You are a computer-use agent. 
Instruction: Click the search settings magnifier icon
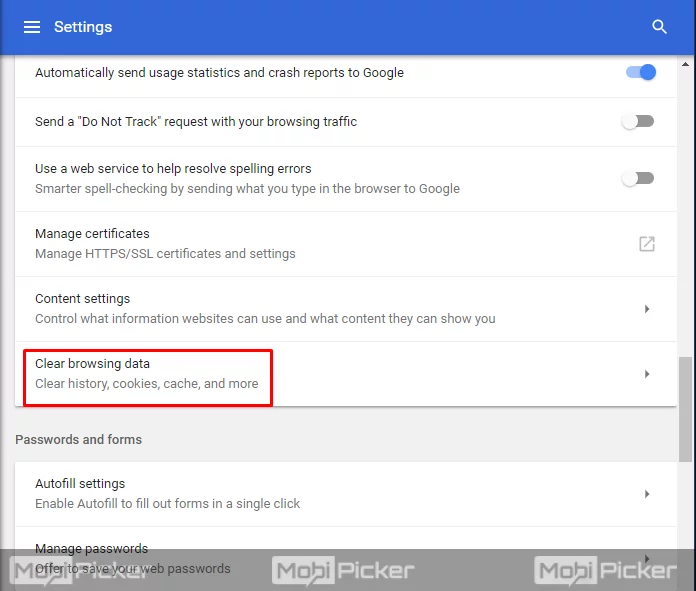pos(659,27)
